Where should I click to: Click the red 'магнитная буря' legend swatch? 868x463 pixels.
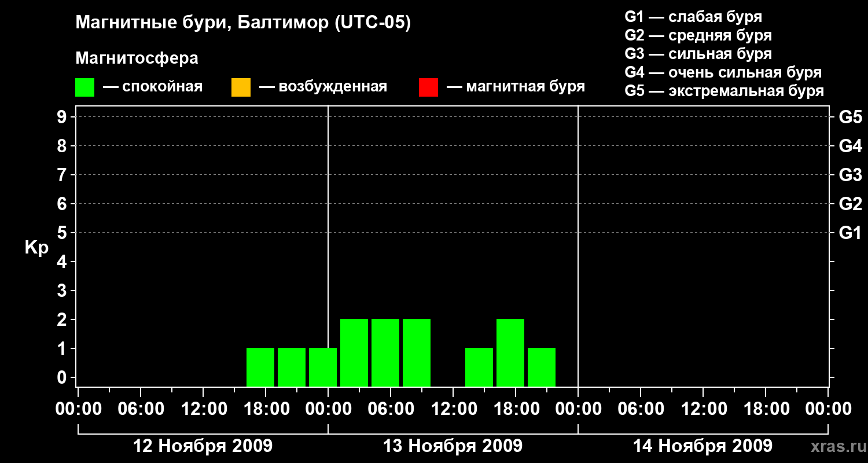[428, 87]
